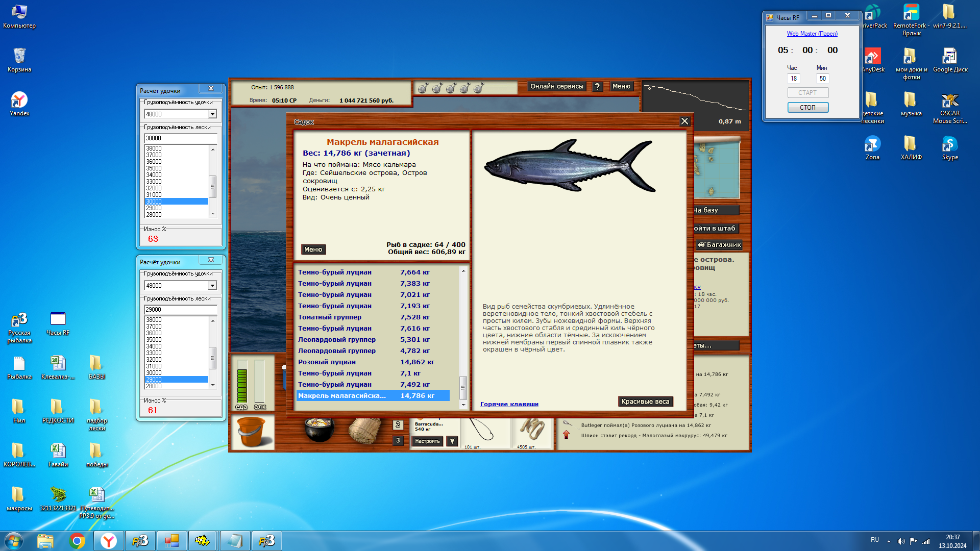Open Часы RF desktop shortcut

[x=58, y=324]
